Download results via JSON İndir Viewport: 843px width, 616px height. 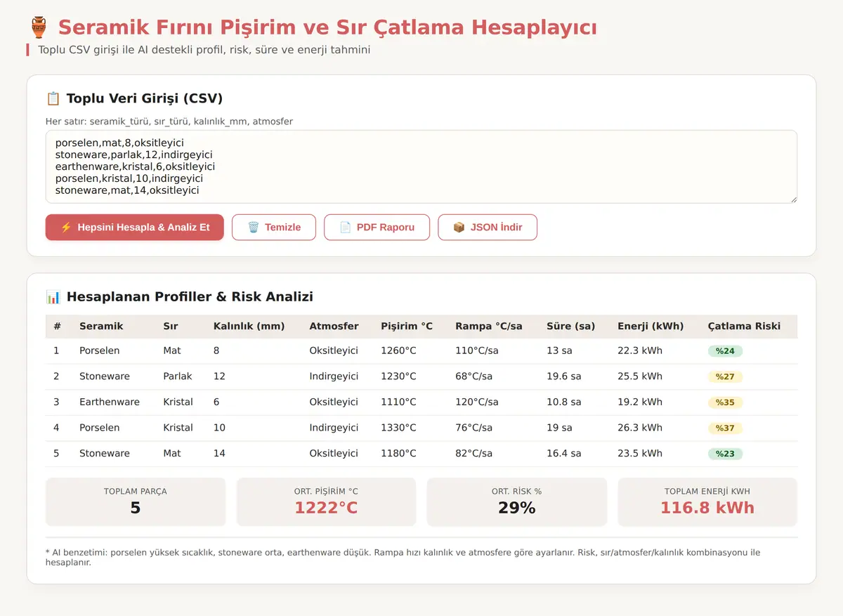pos(488,228)
